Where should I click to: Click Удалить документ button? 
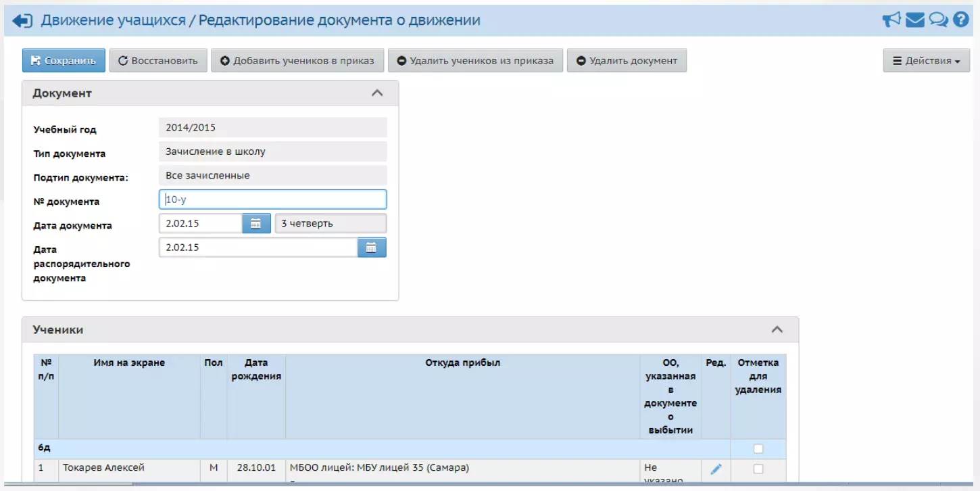pos(627,60)
